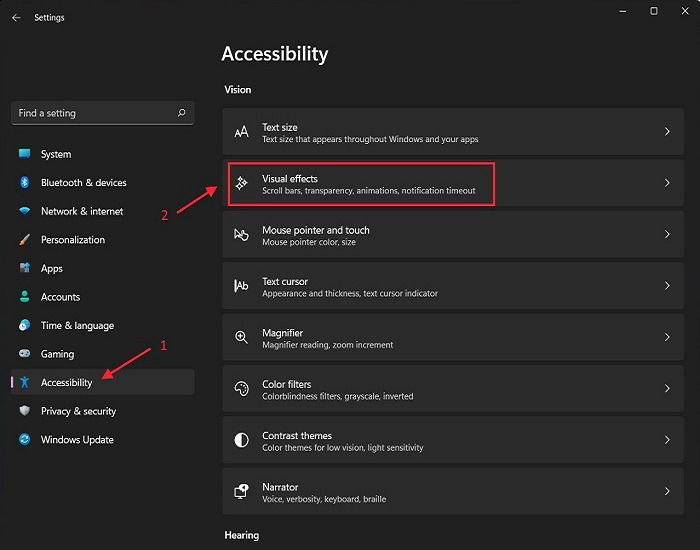
Task: Open Personalization settings
Action: (x=103, y=240)
